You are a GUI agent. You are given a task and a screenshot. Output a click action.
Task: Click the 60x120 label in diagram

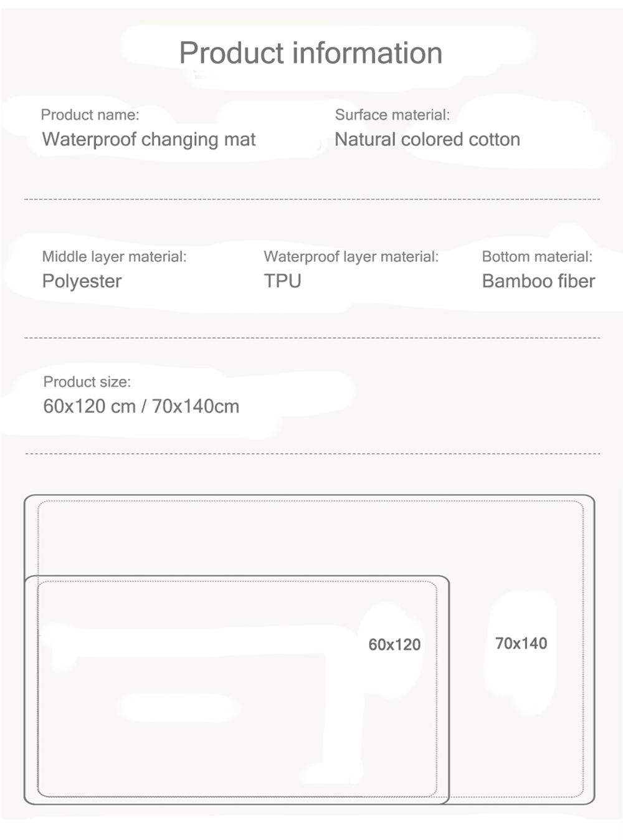coord(394,644)
